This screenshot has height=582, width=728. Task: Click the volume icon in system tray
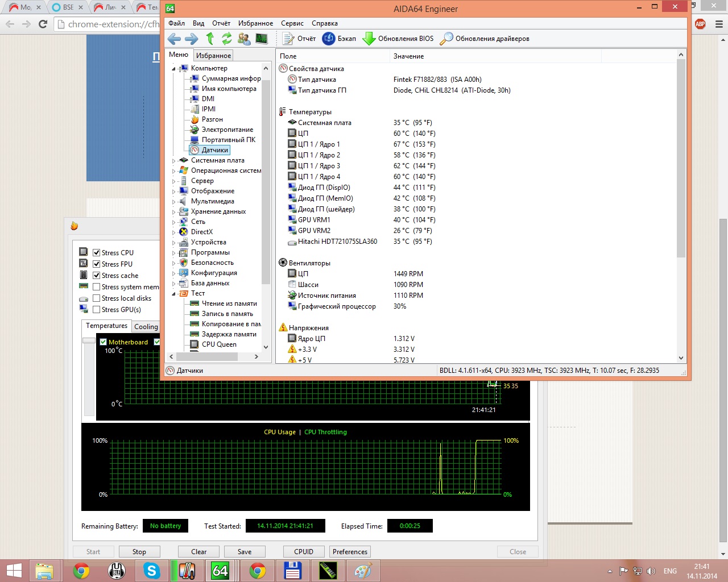tap(651, 571)
